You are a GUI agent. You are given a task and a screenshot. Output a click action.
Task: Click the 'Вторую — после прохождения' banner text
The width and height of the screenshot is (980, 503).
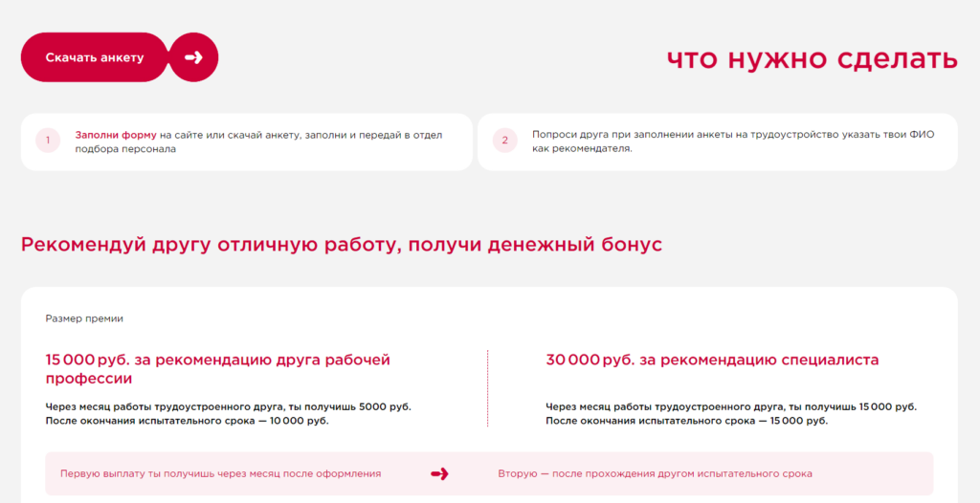655,473
